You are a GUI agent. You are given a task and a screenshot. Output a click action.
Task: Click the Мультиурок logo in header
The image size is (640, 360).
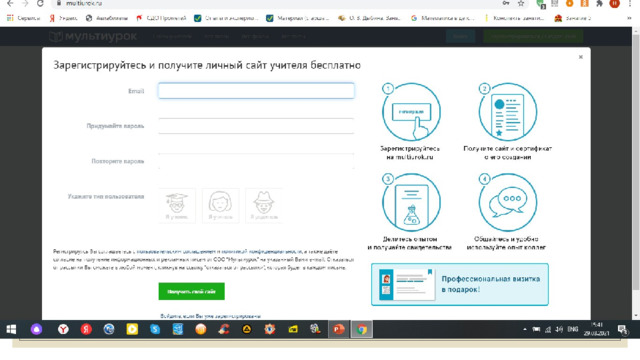(93, 36)
